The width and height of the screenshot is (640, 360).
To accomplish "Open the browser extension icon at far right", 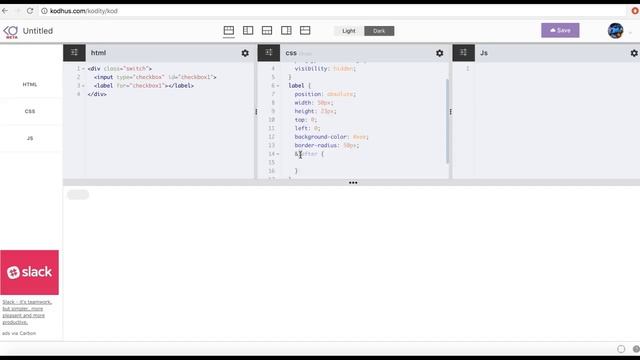I will click(635, 11).
